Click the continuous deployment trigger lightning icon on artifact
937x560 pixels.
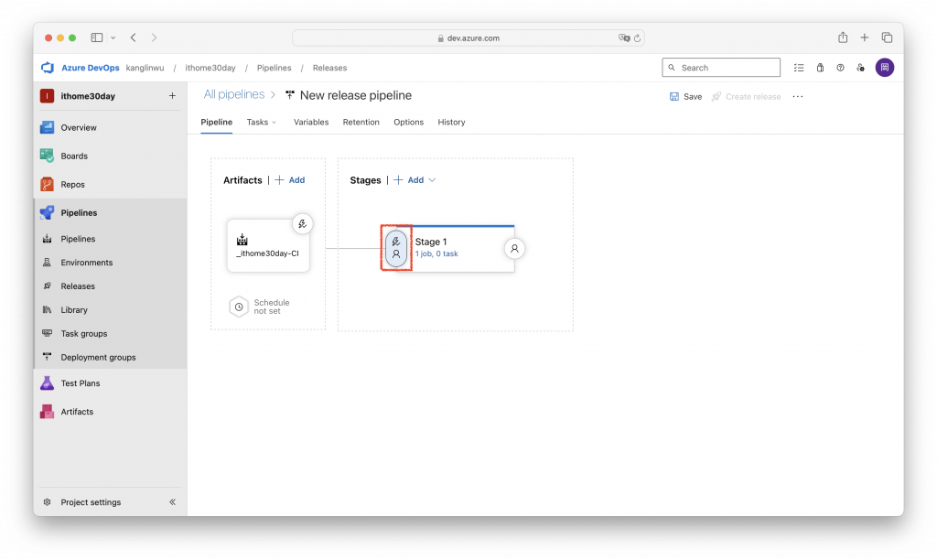click(302, 224)
